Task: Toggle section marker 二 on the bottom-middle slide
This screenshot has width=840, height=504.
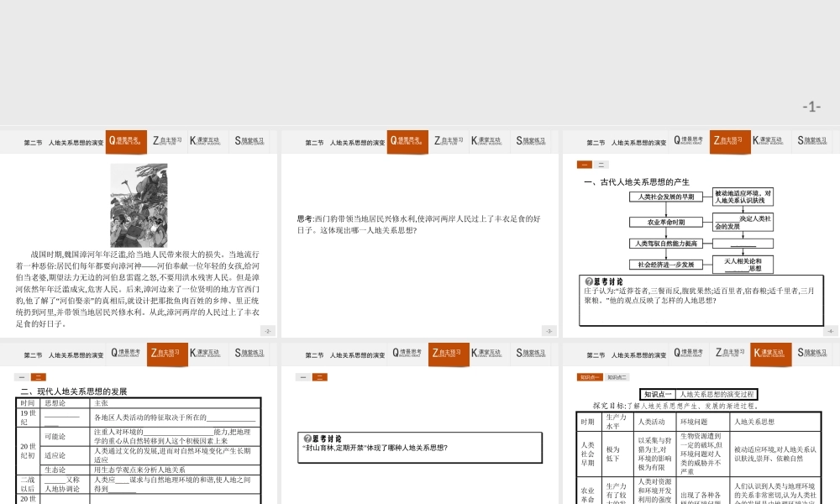Action: pyautogui.click(x=320, y=376)
